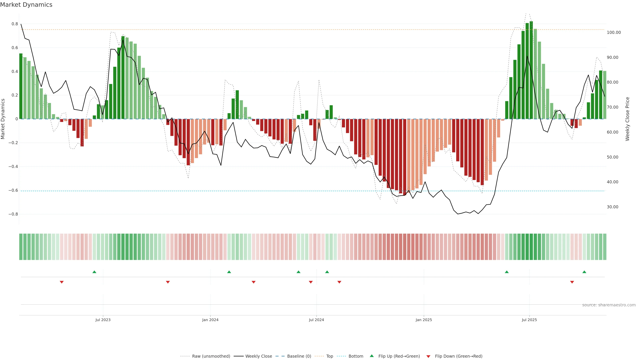Image resolution: width=644 pixels, height=362 pixels.
Task: Click the Bottom legend label
Action: point(356,356)
